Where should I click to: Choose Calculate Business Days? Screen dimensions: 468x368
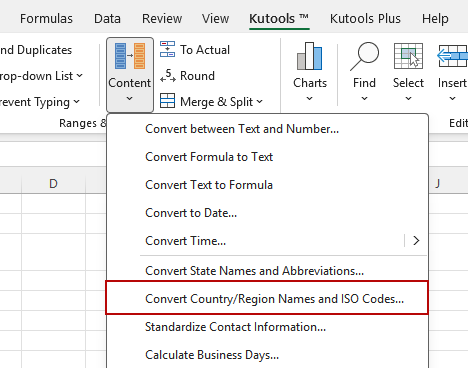pyautogui.click(x=267, y=355)
